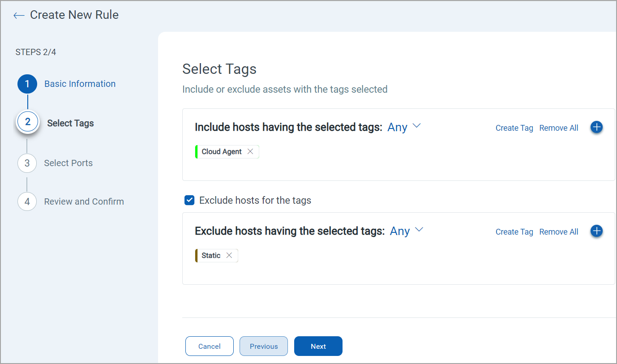617x364 pixels.
Task: Click the back arrow beside Create New Rule
Action: point(18,15)
